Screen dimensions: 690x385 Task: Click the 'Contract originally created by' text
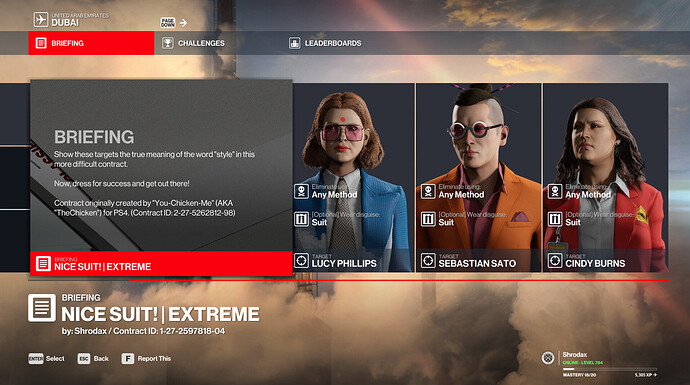pyautogui.click(x=144, y=208)
